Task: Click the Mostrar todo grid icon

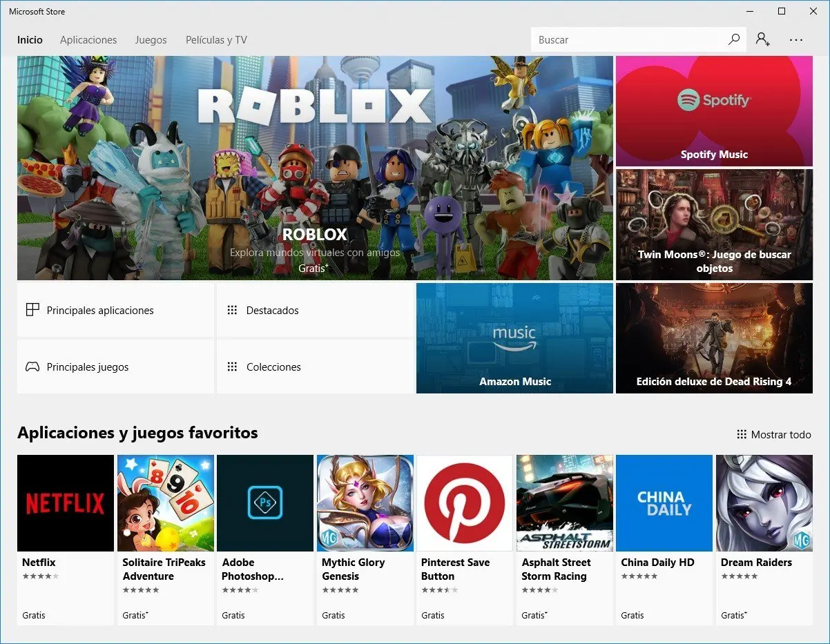Action: [742, 434]
